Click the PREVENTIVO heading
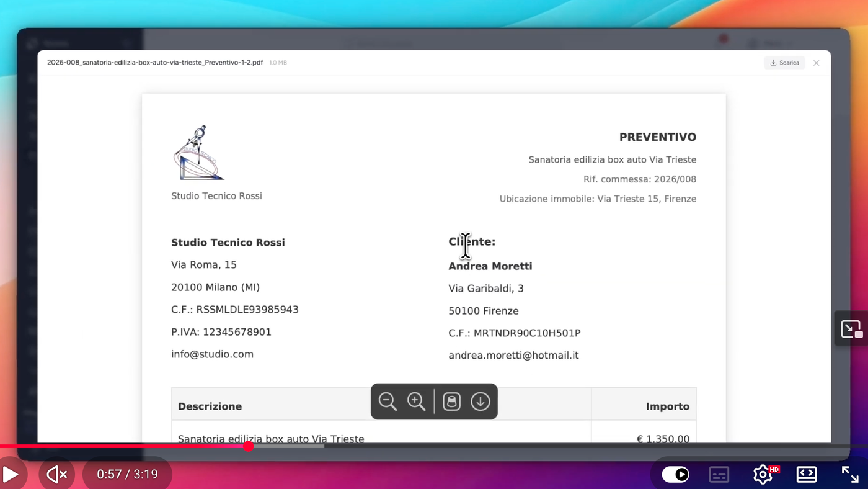 click(658, 137)
